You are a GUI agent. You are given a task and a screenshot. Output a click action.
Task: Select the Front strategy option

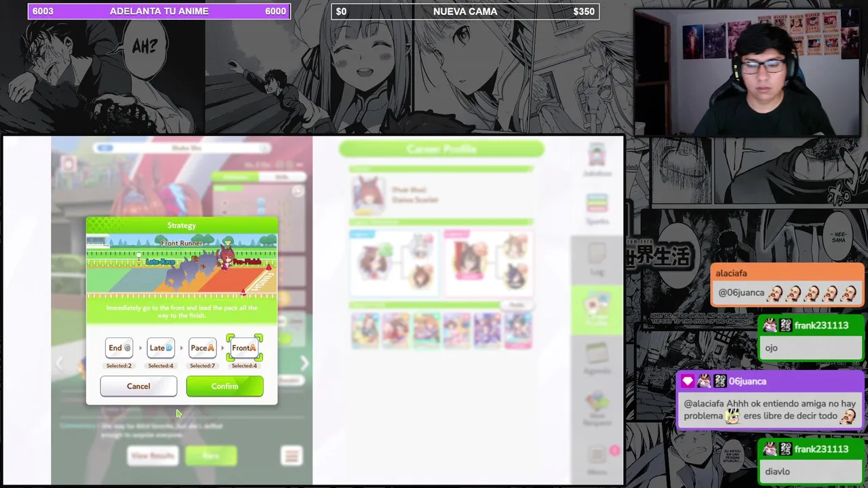244,348
